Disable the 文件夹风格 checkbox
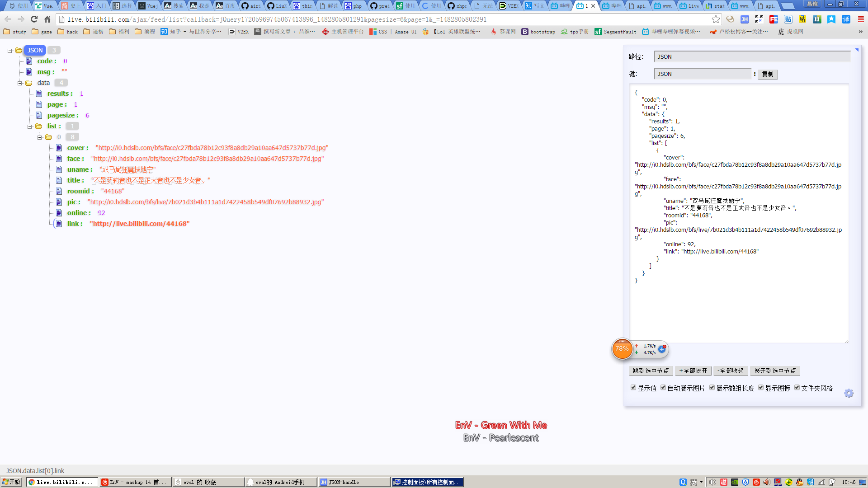This screenshot has height=488, width=868. [797, 388]
